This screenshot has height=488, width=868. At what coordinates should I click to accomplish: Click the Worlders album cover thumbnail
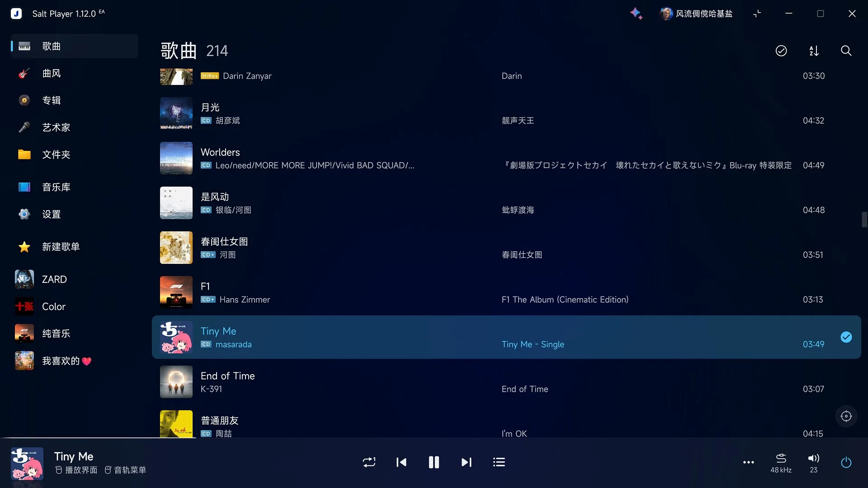tap(176, 158)
